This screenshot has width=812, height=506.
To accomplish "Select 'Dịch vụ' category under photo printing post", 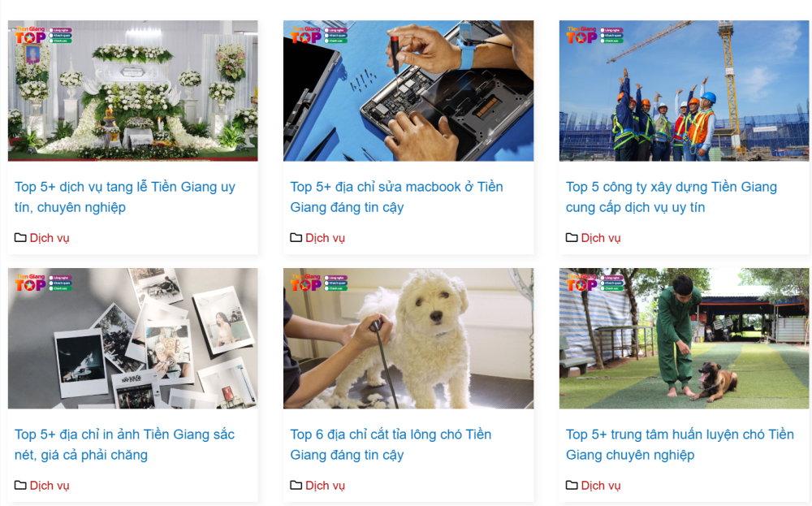I will (50, 485).
